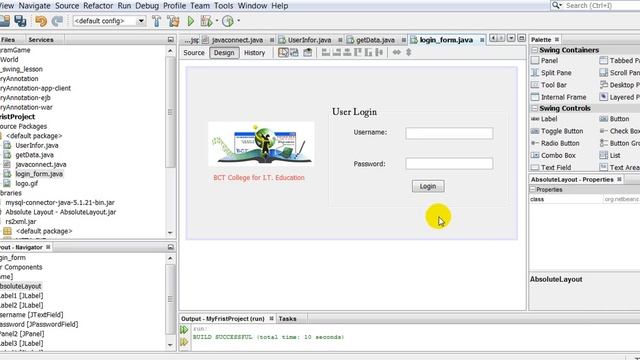Open the Debug Project dropdown arrow
The height and width of the screenshot is (360, 640).
tap(217, 20)
